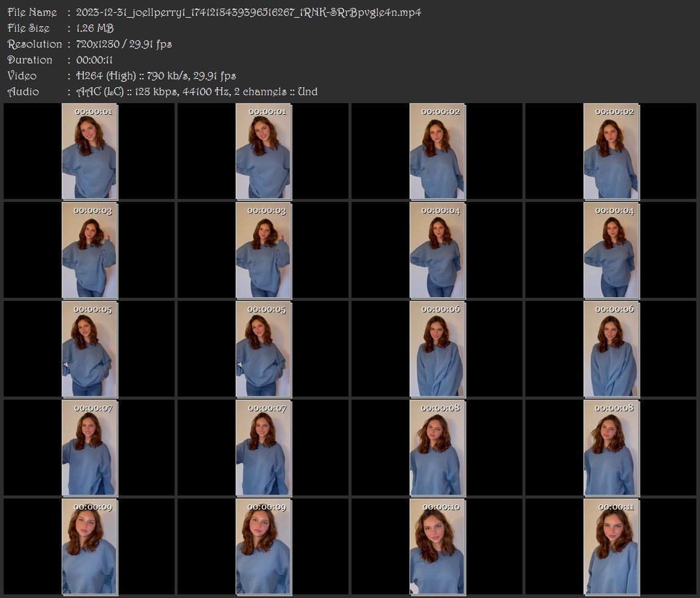Click the first thumbnail stamped 00:00:09

[89, 547]
